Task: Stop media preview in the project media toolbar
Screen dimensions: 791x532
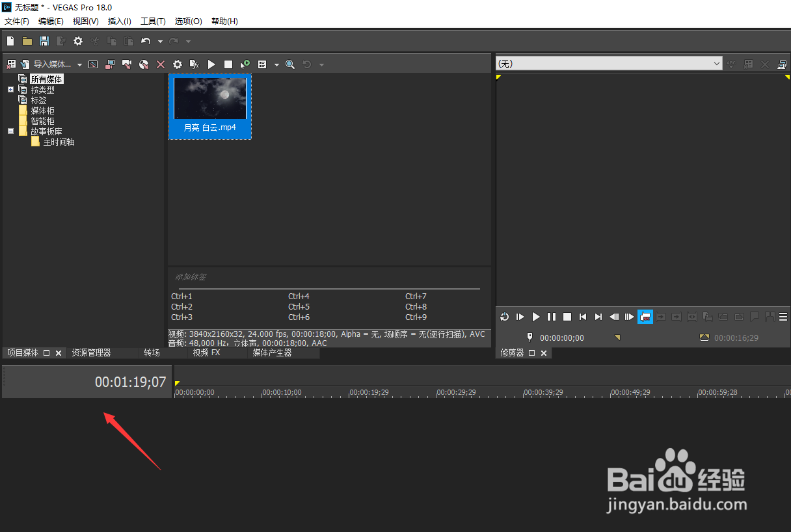Action: (228, 64)
